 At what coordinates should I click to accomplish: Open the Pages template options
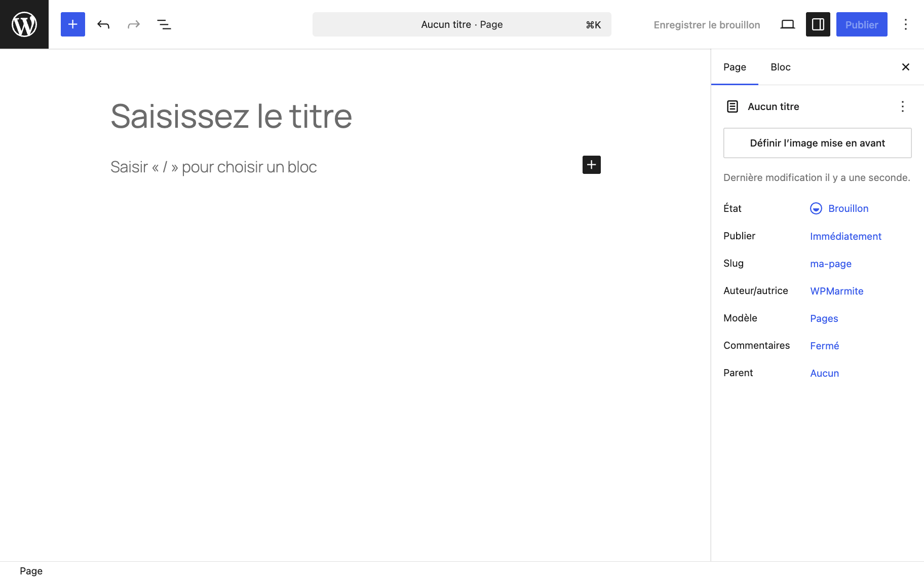[824, 318]
